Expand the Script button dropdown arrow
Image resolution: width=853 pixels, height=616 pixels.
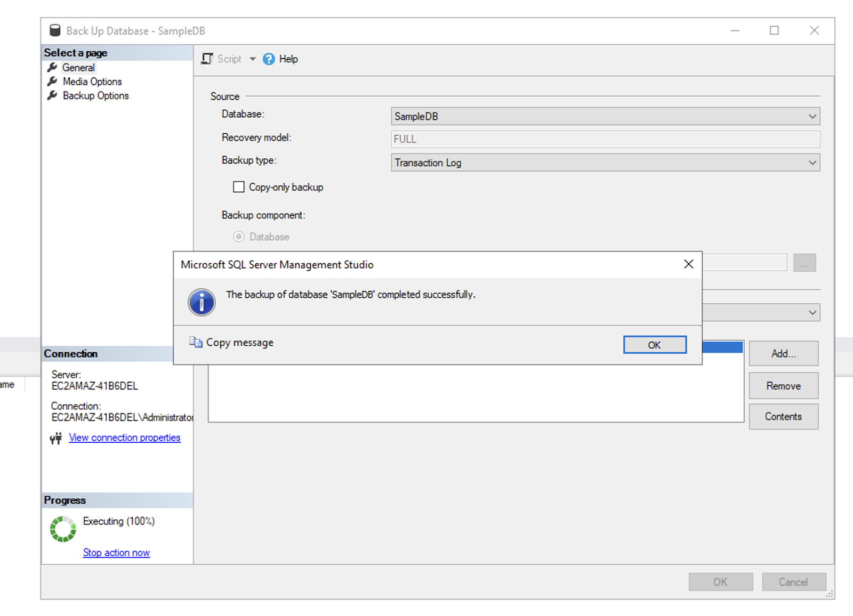(x=253, y=59)
